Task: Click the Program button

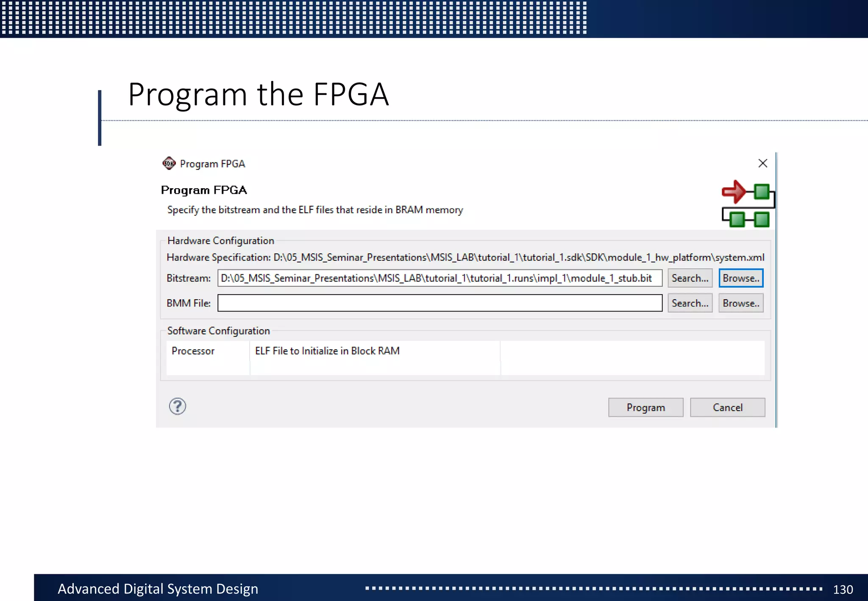Action: click(x=645, y=407)
